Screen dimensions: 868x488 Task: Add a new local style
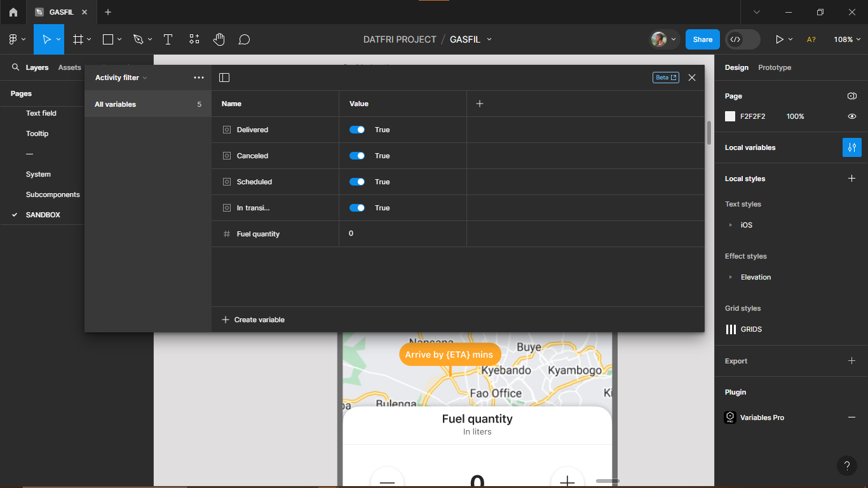point(852,179)
